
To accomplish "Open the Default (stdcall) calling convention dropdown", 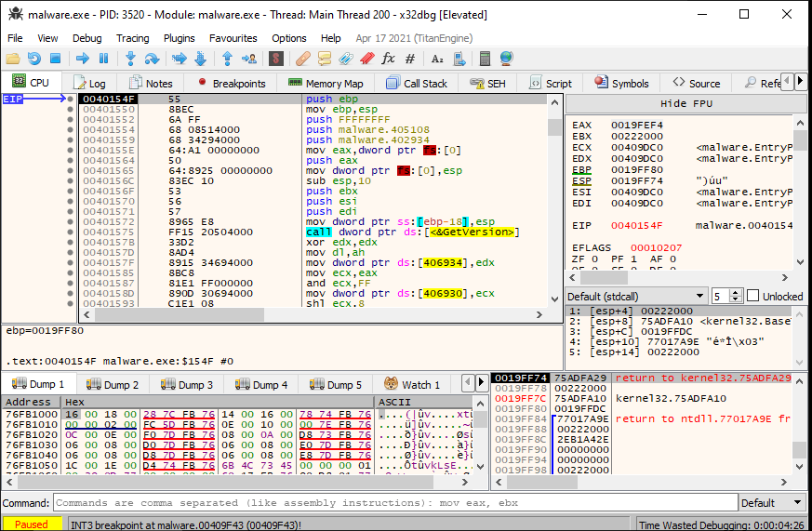I will pyautogui.click(x=636, y=297).
